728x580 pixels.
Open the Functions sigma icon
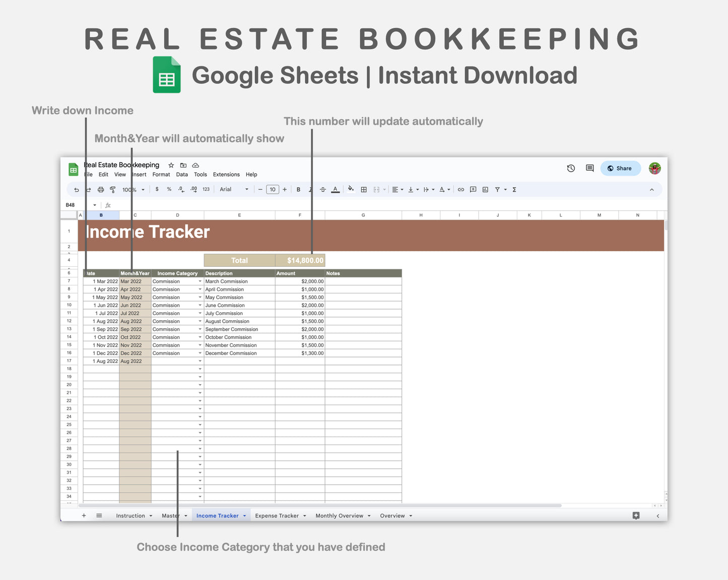[514, 189]
